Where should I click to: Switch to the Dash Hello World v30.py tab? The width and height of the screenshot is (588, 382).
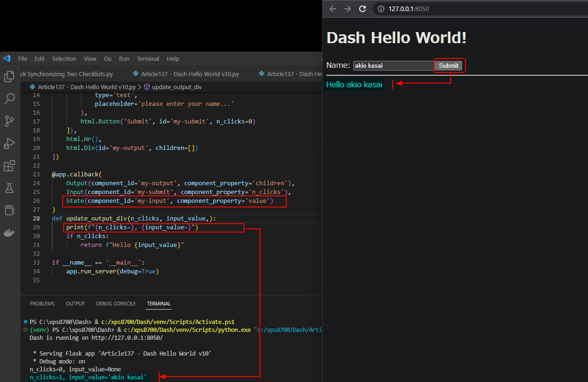188,74
